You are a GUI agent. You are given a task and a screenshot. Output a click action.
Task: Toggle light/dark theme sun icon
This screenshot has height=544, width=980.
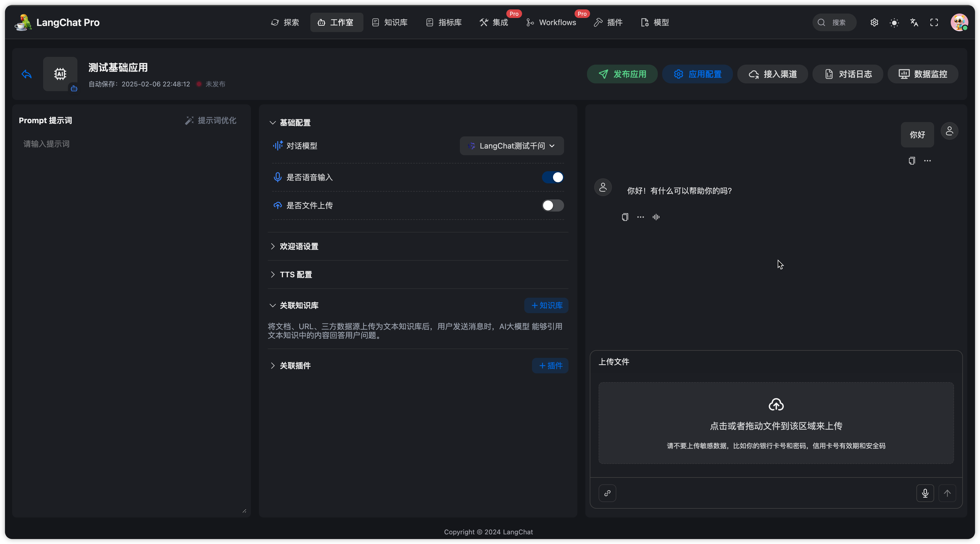tap(894, 22)
